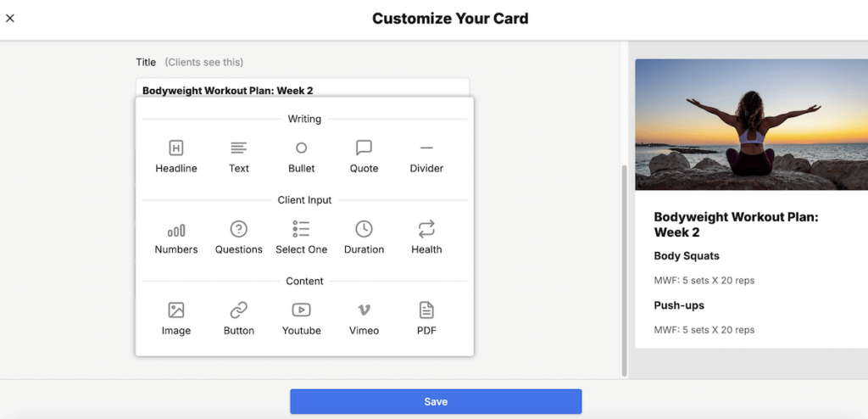Insert a Bullet element
The height and width of the screenshot is (419, 868).
(x=301, y=156)
